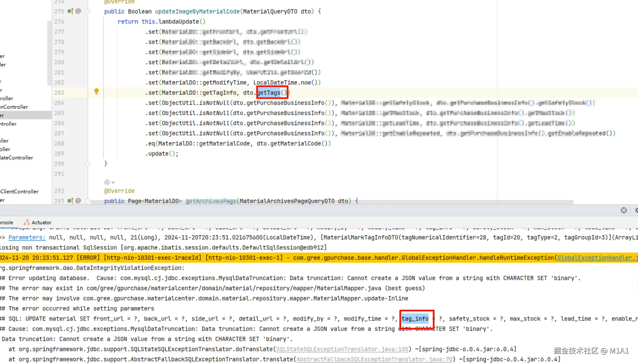
Task: Click the SQLStateSQLExceptionTranslator.java:105 link
Action: 342,349
